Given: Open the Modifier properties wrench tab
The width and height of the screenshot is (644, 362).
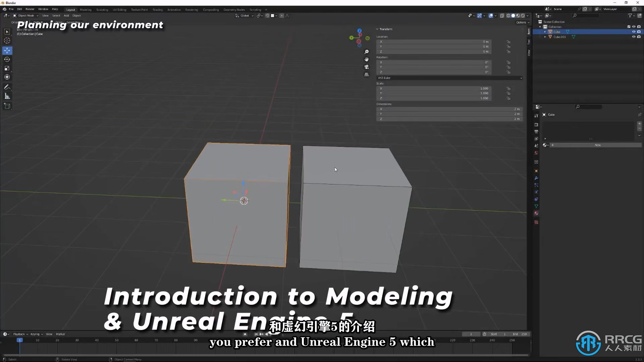Looking at the screenshot, I should (x=536, y=178).
